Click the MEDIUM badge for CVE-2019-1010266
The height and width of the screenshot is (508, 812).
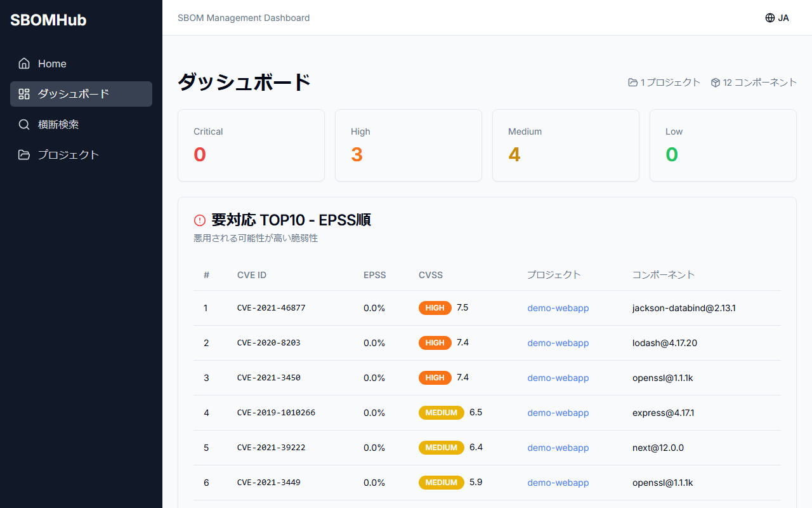(442, 413)
